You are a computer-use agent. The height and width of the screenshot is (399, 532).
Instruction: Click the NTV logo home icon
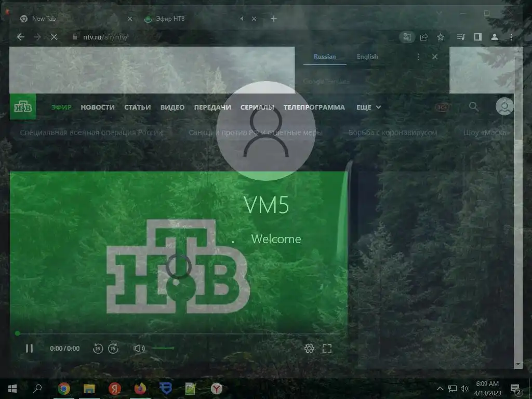coord(23,107)
